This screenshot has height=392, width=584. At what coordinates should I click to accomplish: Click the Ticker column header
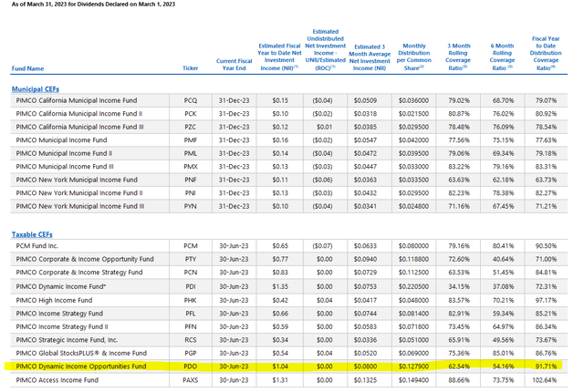pyautogui.click(x=191, y=68)
